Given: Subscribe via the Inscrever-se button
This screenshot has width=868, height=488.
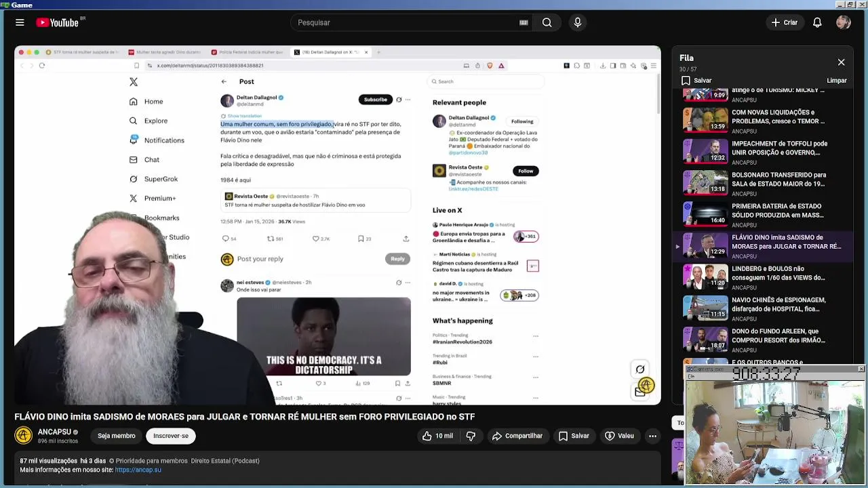Looking at the screenshot, I should tap(171, 436).
